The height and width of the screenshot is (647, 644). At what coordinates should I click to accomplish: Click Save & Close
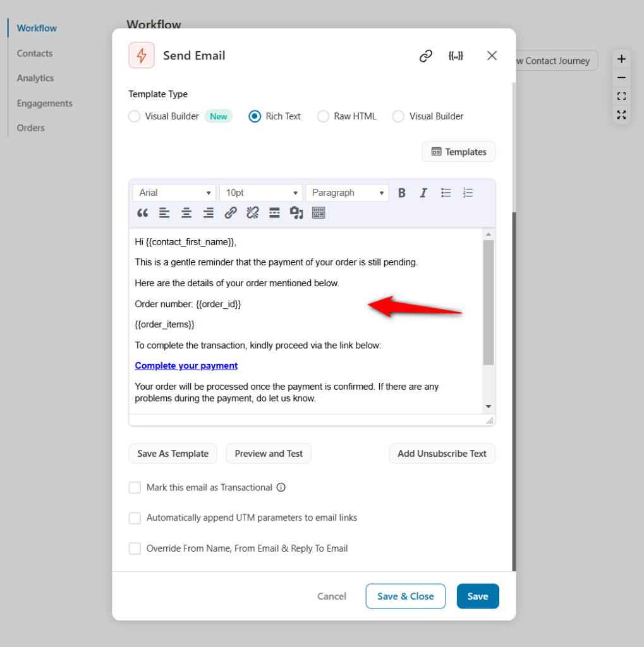(405, 596)
